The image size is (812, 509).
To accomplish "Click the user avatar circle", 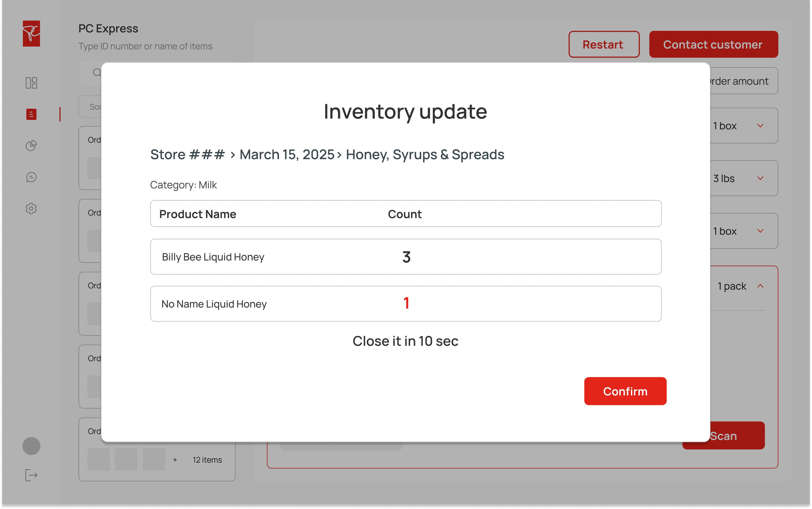I will (31, 446).
